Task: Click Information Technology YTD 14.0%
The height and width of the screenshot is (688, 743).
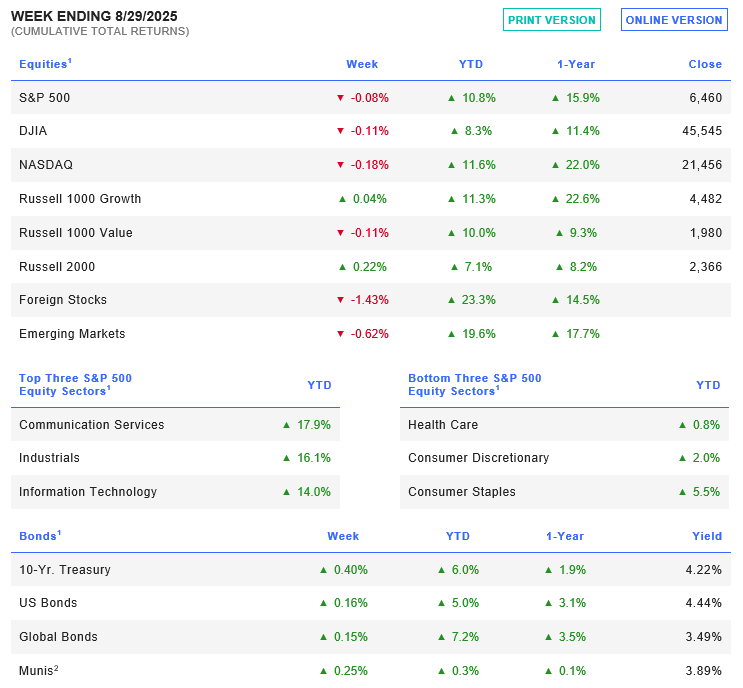Action: (x=314, y=492)
